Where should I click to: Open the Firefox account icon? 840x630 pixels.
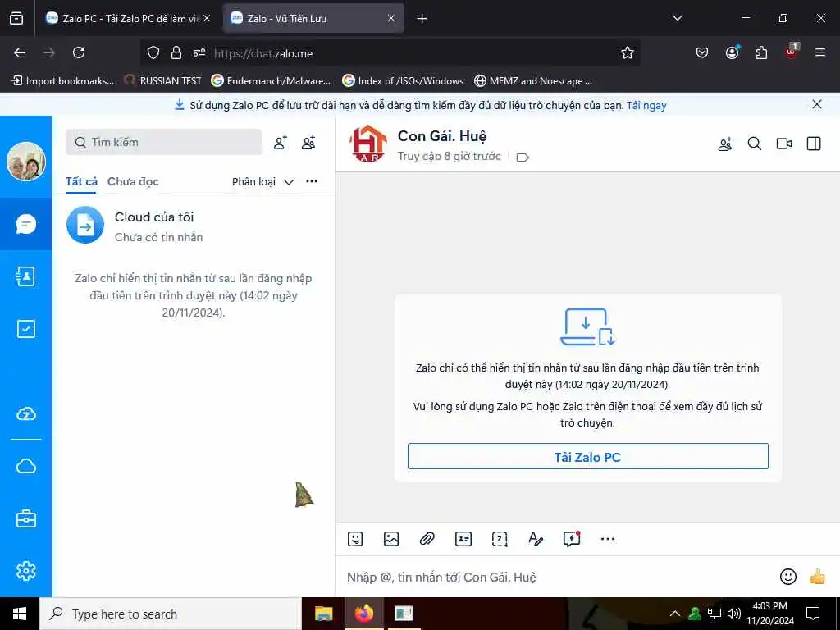point(732,52)
